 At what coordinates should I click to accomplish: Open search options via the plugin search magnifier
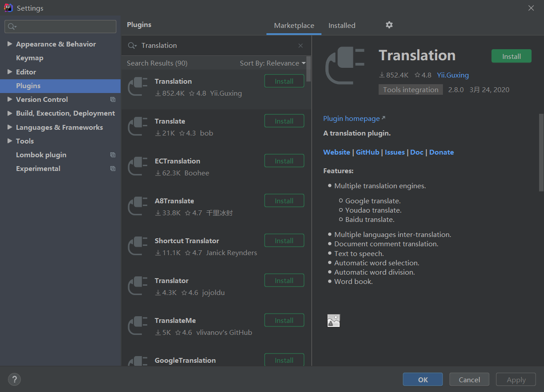(132, 46)
